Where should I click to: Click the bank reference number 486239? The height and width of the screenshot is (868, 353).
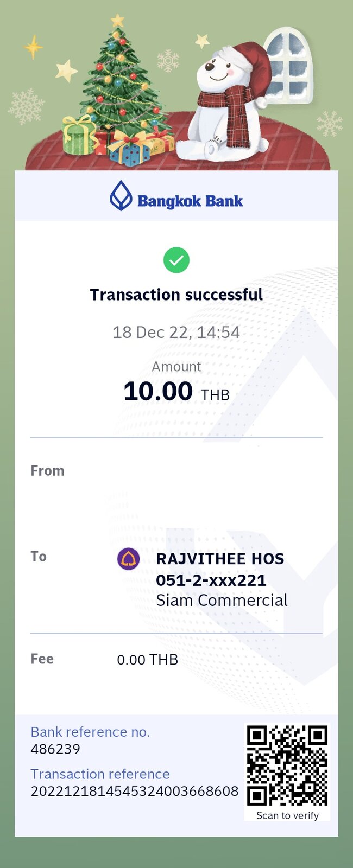click(x=55, y=749)
